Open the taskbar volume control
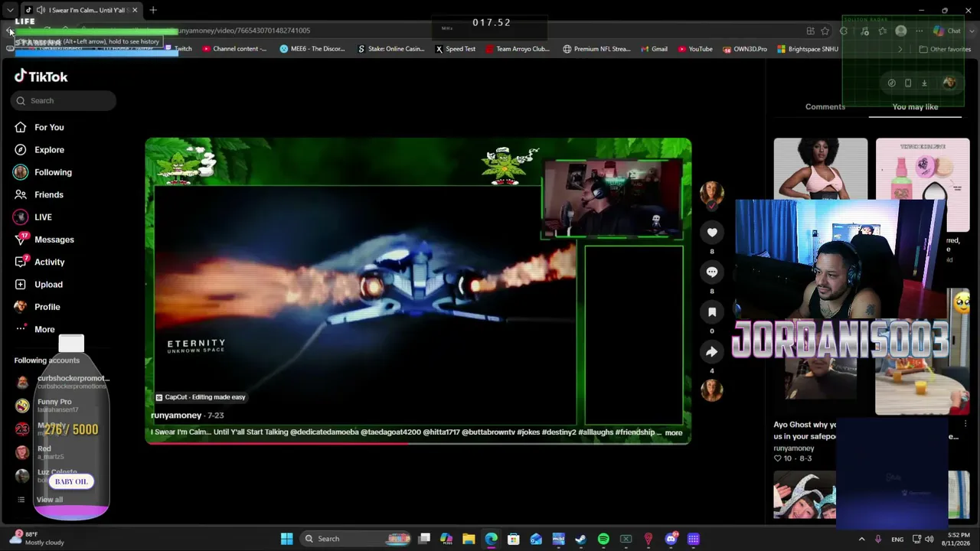 tap(929, 539)
